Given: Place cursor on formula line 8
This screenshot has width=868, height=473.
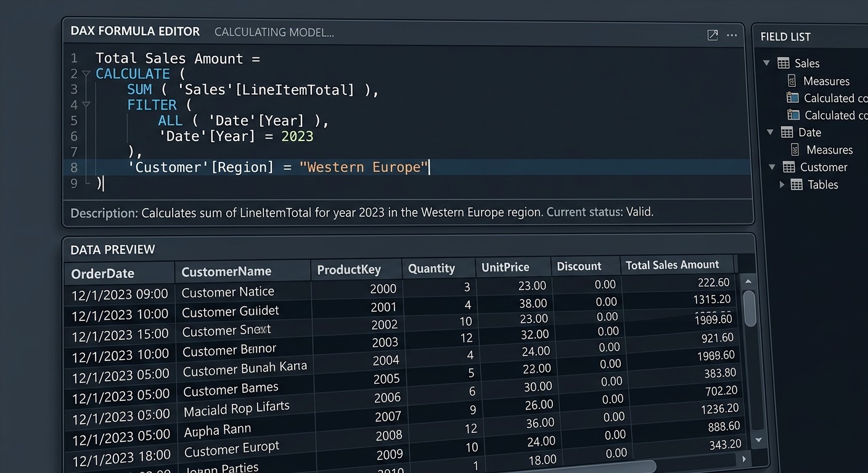Looking at the screenshot, I should coord(407,167).
